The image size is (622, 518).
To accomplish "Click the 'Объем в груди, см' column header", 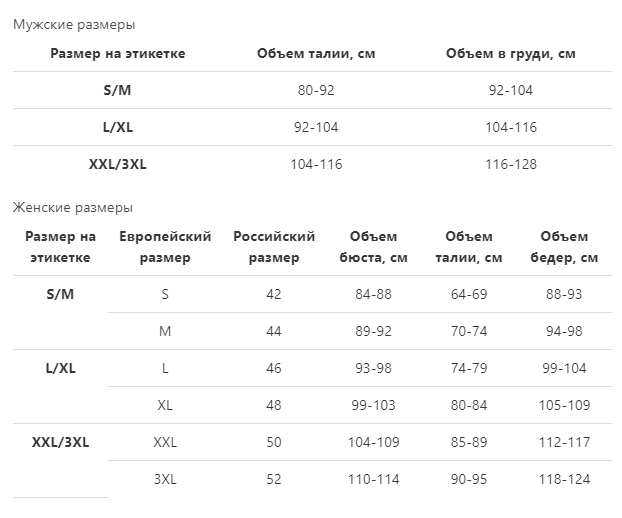I will (x=511, y=53).
